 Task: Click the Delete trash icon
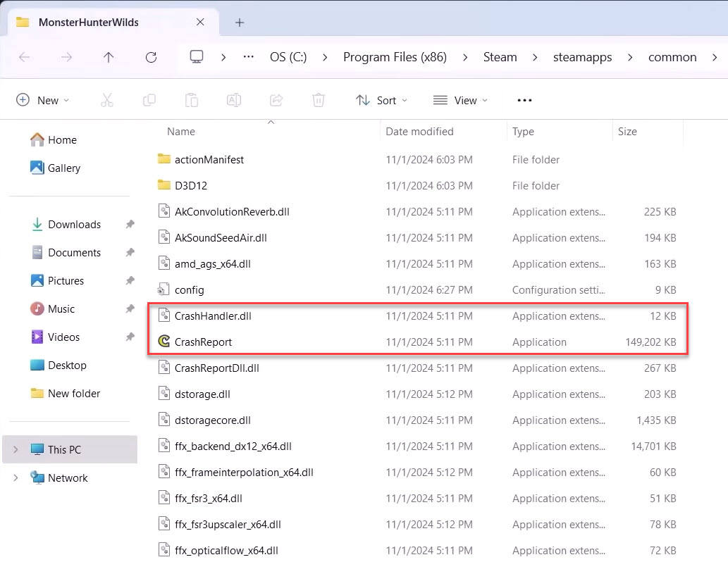click(x=319, y=100)
